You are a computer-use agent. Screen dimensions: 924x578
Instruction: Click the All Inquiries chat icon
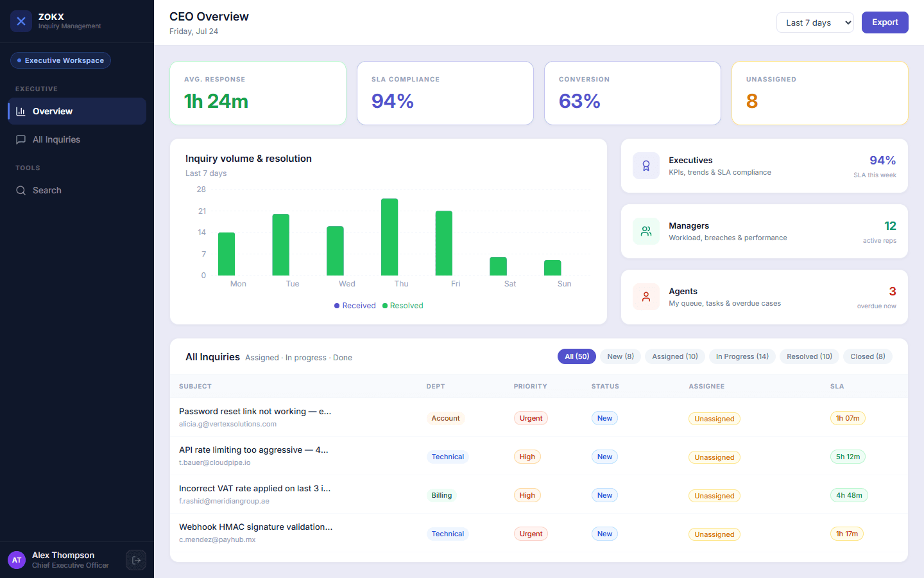pos(21,139)
